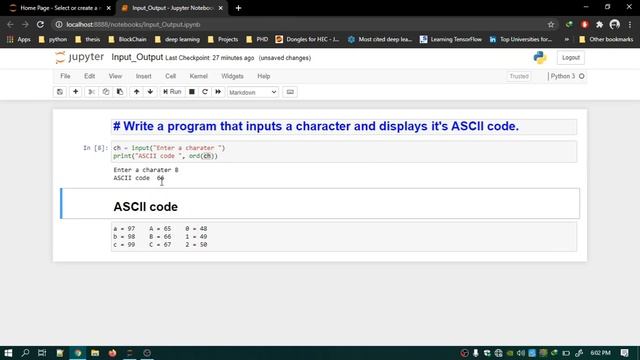
Task: Run the selected cell
Action: [x=172, y=92]
